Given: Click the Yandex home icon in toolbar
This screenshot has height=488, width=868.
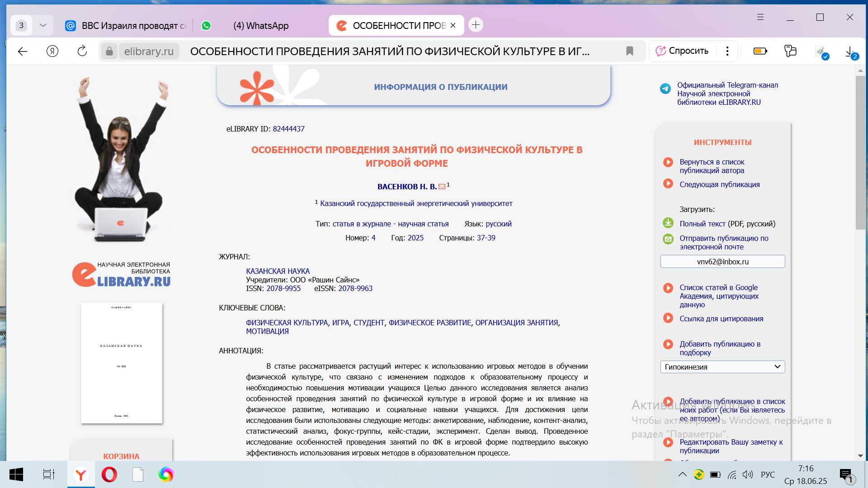Looking at the screenshot, I should pyautogui.click(x=52, y=51).
